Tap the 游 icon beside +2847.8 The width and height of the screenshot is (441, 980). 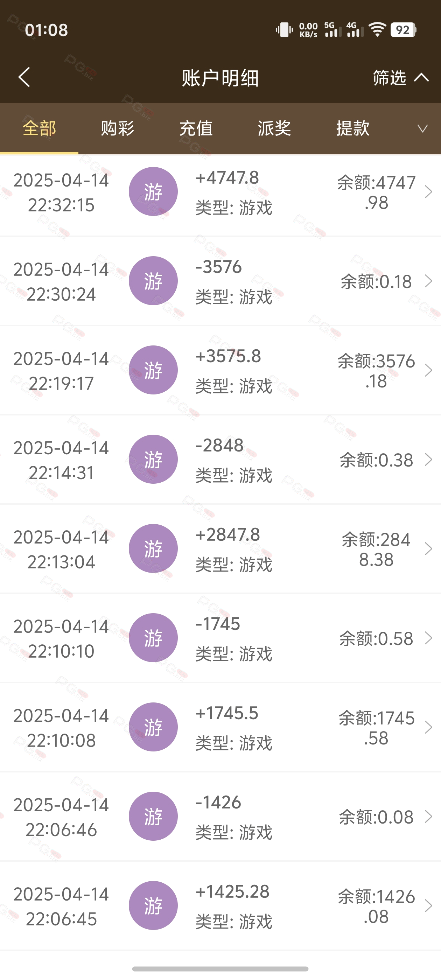[153, 548]
